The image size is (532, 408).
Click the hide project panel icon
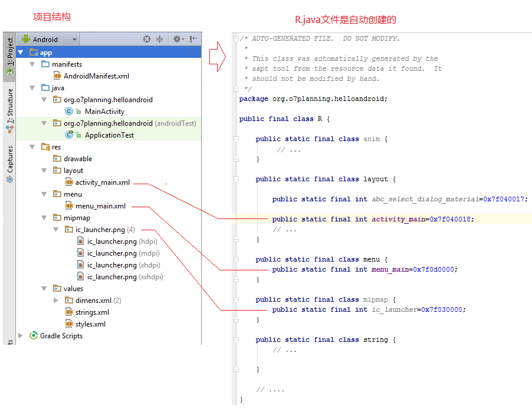click(193, 40)
